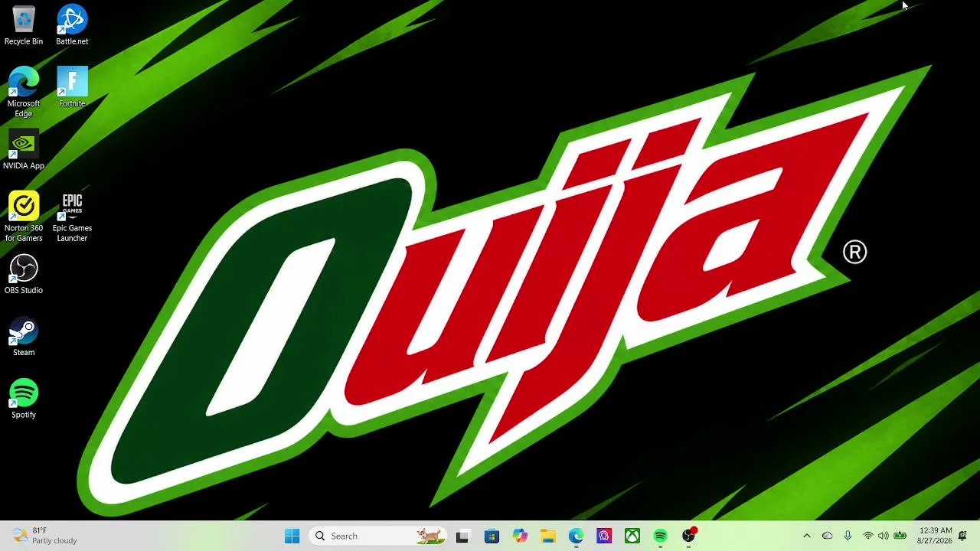This screenshot has width=980, height=551.
Task: Select the Norton 360 for Gamers shortcut
Action: point(24,217)
